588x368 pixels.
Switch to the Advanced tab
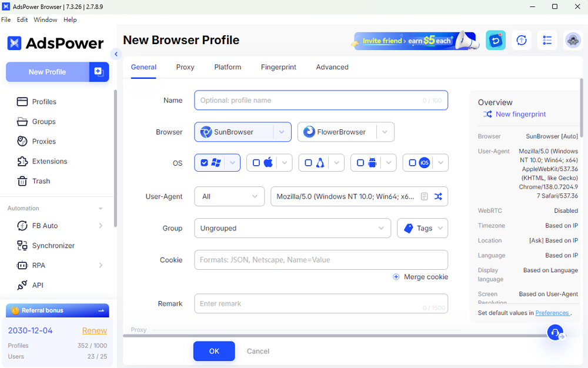coord(332,67)
